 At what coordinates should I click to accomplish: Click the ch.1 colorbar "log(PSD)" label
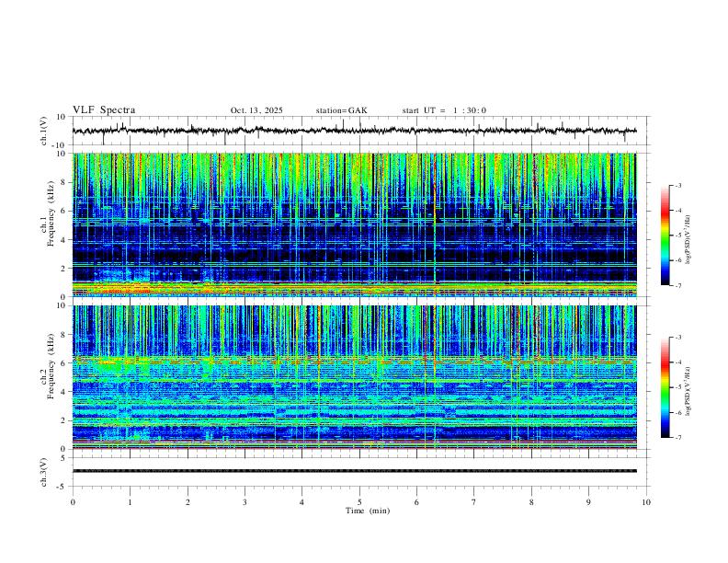point(688,239)
